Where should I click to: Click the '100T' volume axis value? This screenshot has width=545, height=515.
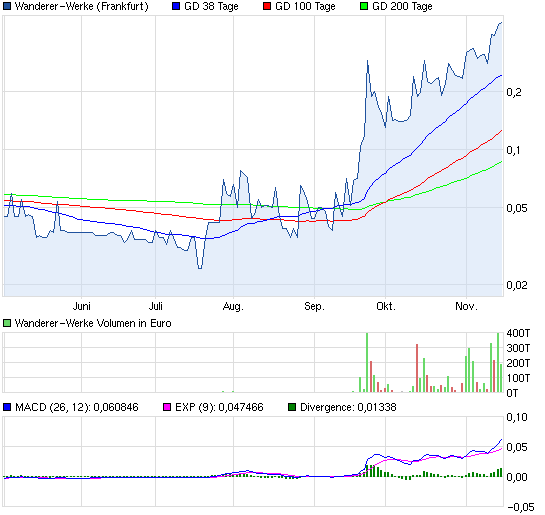coord(518,378)
